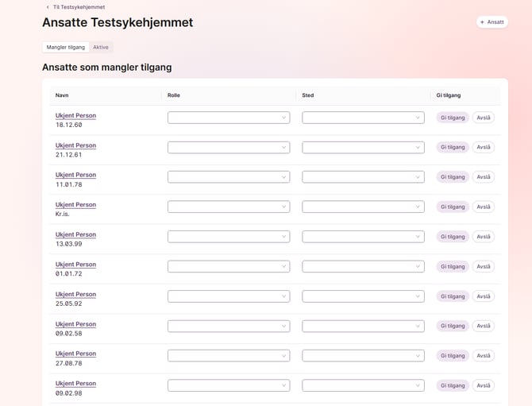Click chevron in Rolle dropdown for 13.03.99
This screenshot has height=406, width=532.
tap(283, 237)
